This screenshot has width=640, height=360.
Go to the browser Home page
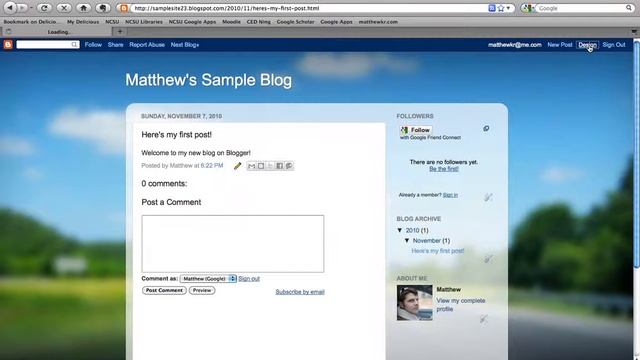[x=84, y=8]
